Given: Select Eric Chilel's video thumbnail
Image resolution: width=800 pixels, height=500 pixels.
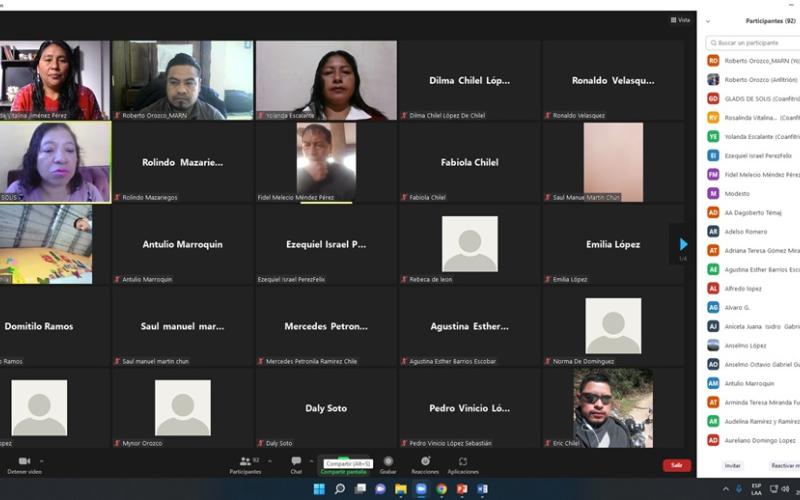Looking at the screenshot, I should (x=613, y=407).
